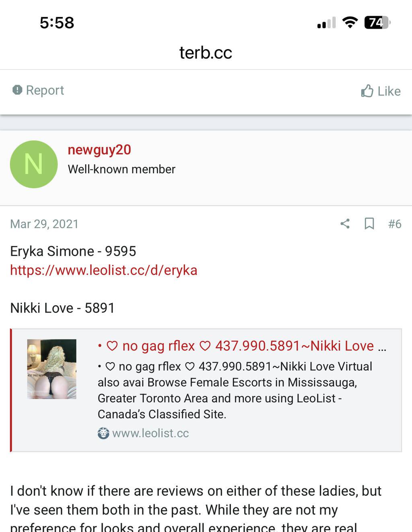Tap the 5:58 clock in status bar
This screenshot has height=532, width=412.
tap(57, 23)
